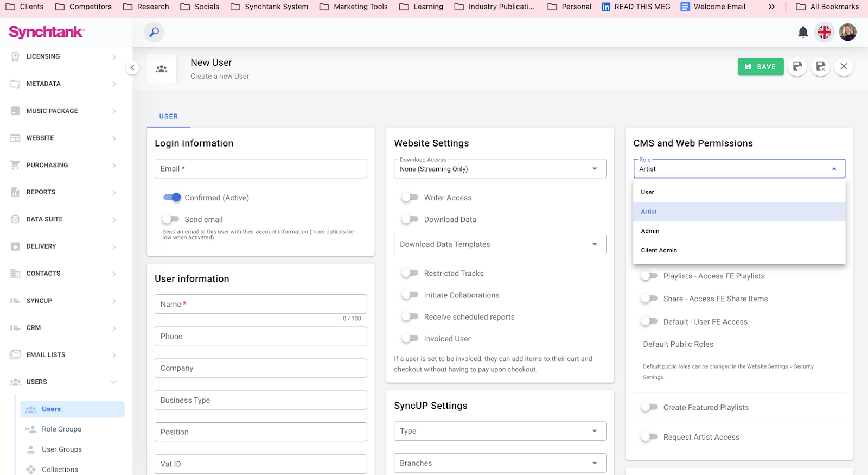Open the user profile avatar
The image size is (868, 475).
(847, 33)
